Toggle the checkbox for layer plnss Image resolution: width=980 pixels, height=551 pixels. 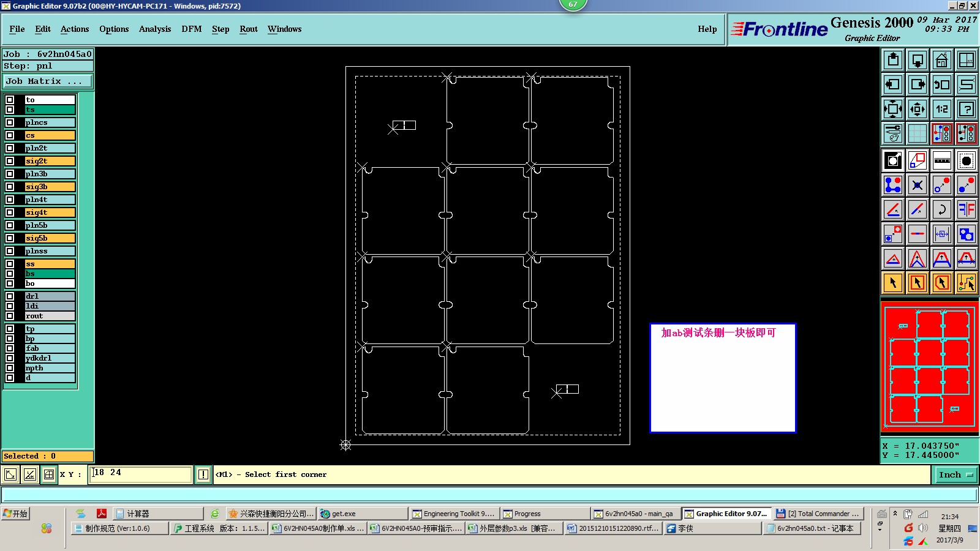pyautogui.click(x=10, y=251)
